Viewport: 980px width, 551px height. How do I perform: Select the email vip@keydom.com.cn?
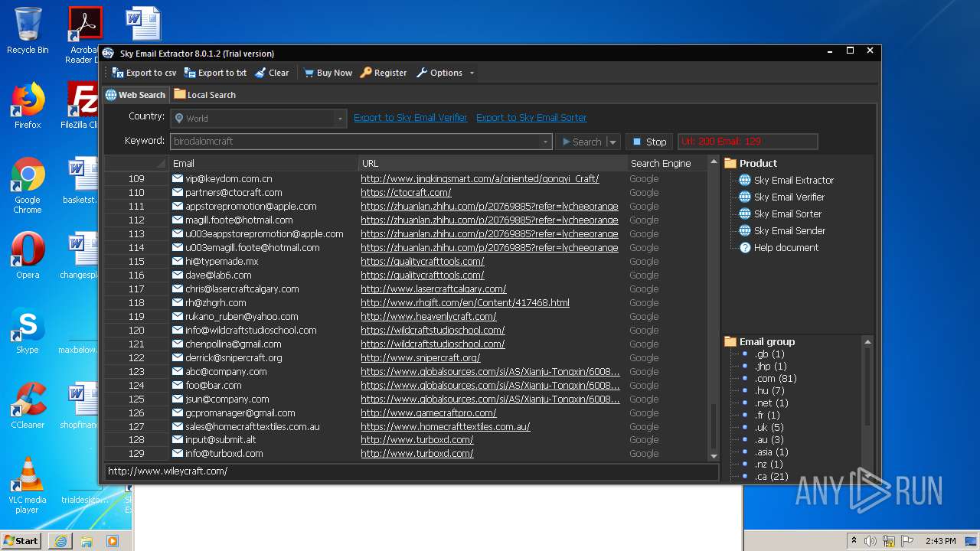[x=228, y=178]
